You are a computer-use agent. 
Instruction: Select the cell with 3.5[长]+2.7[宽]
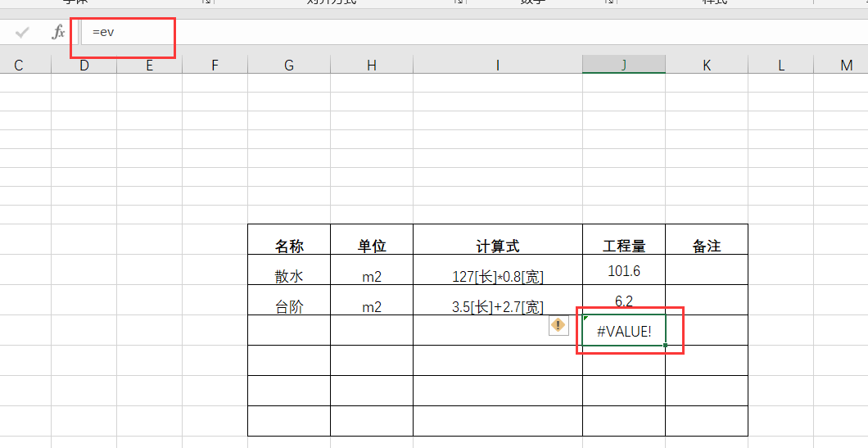[x=497, y=307]
